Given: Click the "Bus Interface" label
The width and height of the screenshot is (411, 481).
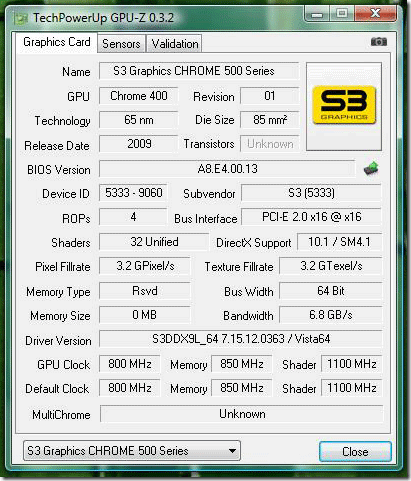Looking at the screenshot, I should [206, 219].
